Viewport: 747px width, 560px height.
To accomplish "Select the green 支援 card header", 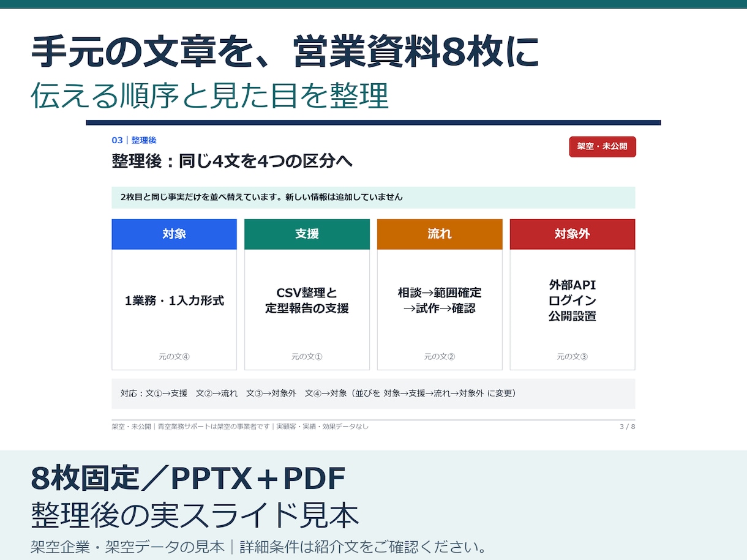I will [x=307, y=234].
